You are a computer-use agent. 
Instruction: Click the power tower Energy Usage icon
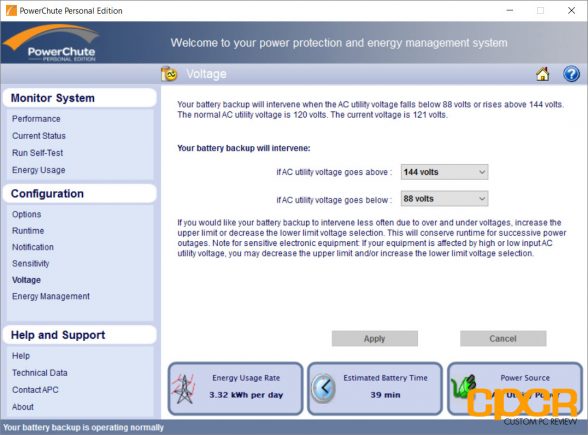point(183,389)
